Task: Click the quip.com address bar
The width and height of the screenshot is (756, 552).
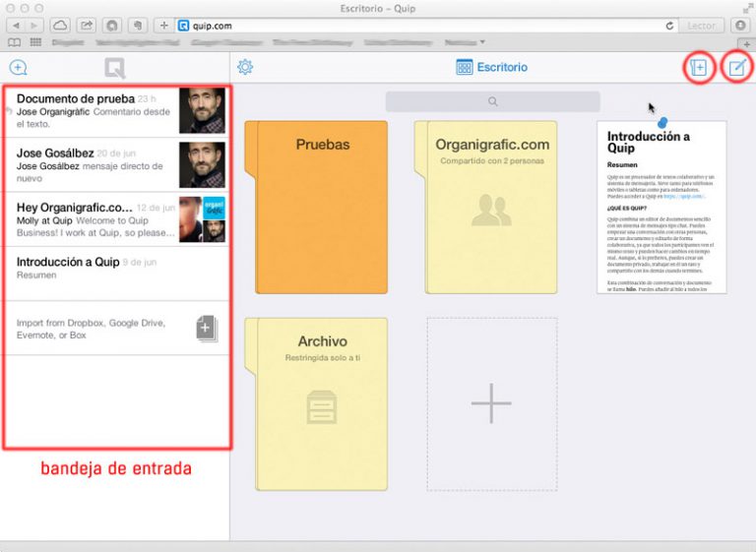Action: [x=426, y=26]
